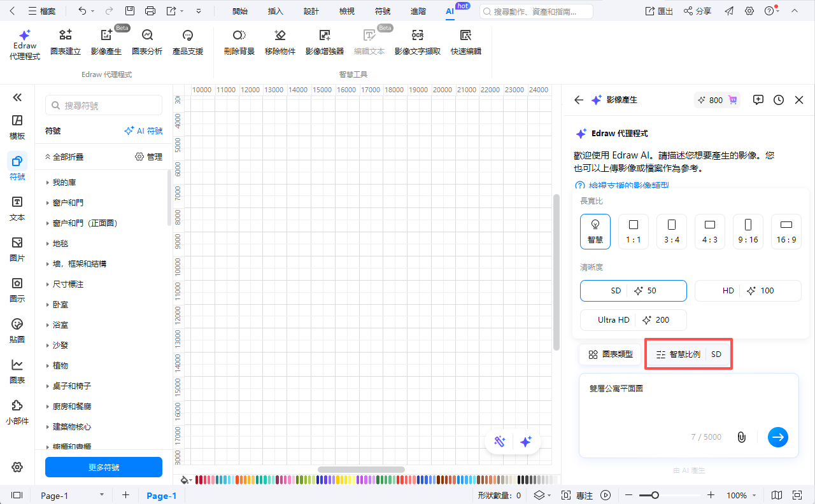
Task: Click the 更多符號 button
Action: tap(103, 467)
